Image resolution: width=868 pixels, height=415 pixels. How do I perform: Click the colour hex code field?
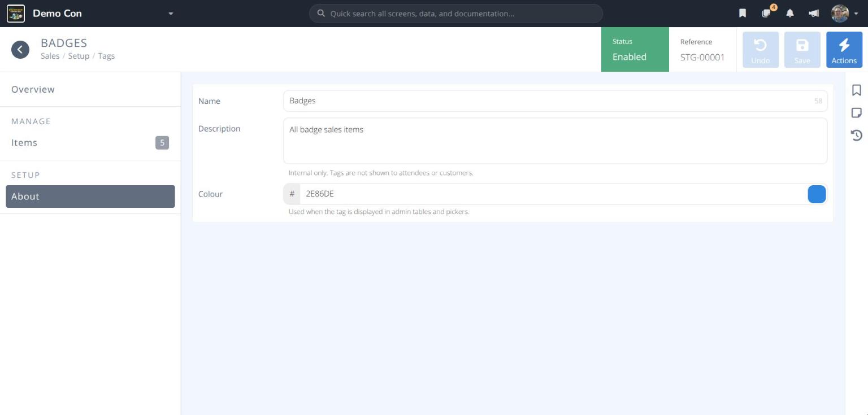[553, 194]
